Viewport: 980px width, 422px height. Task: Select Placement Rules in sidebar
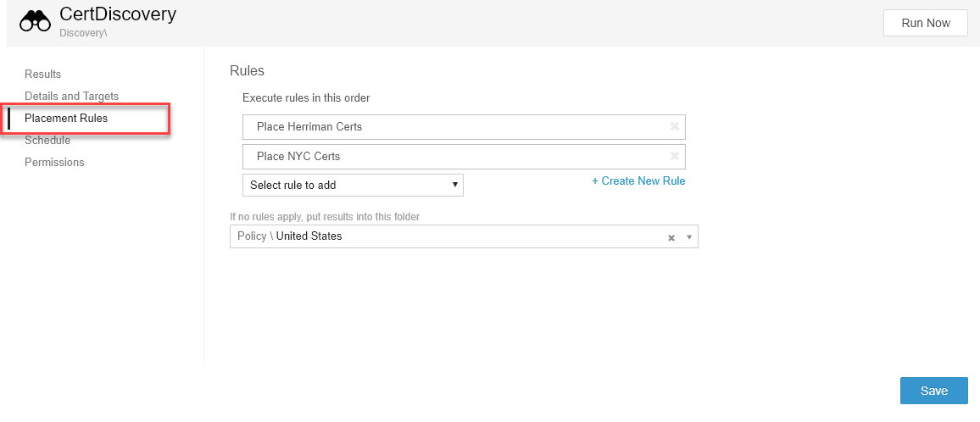66,118
